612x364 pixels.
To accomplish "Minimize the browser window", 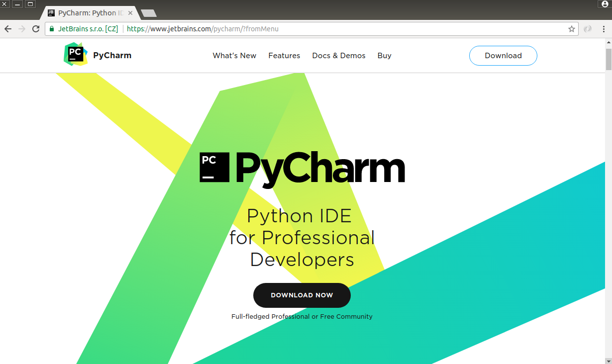I will pos(17,4).
